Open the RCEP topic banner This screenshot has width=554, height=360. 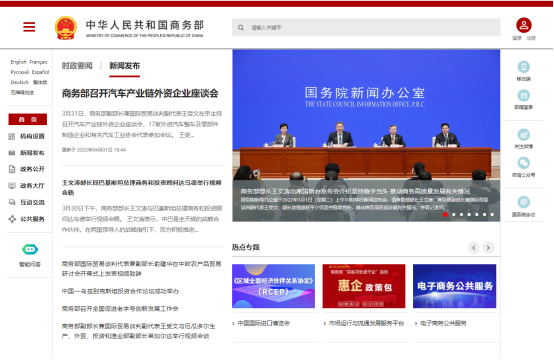(x=273, y=286)
